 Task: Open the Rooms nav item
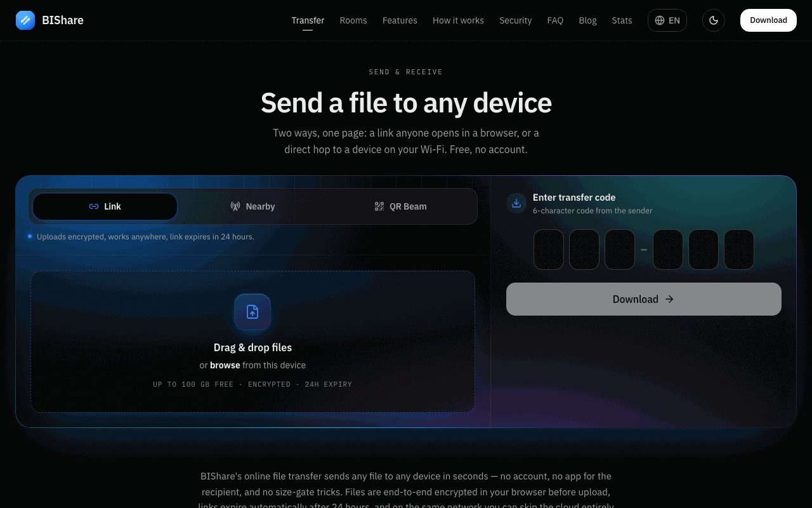point(353,20)
